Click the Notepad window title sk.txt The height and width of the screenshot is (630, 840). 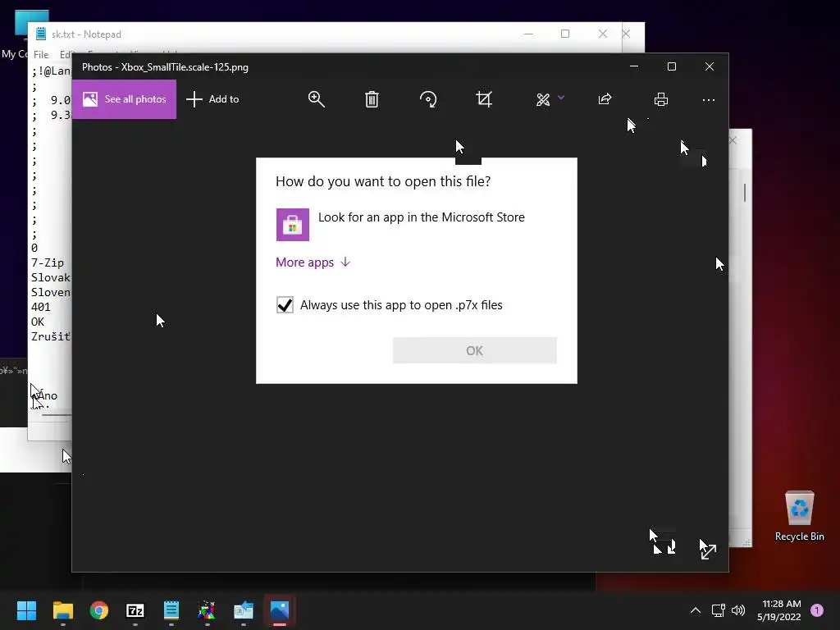[x=86, y=34]
